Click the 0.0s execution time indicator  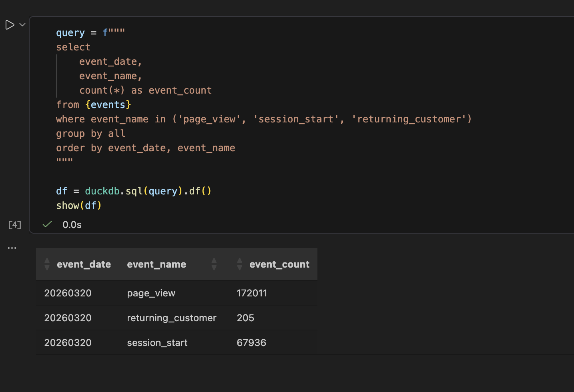72,224
